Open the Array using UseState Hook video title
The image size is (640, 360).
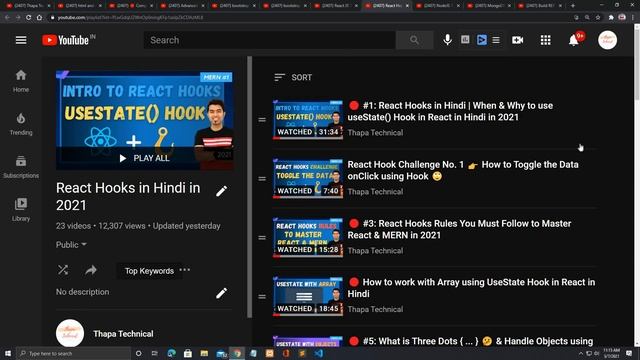471,288
